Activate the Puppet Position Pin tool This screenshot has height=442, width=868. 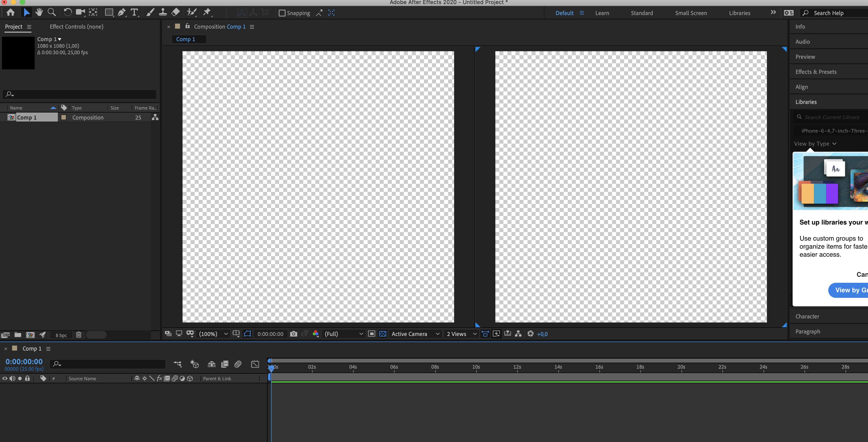[207, 13]
